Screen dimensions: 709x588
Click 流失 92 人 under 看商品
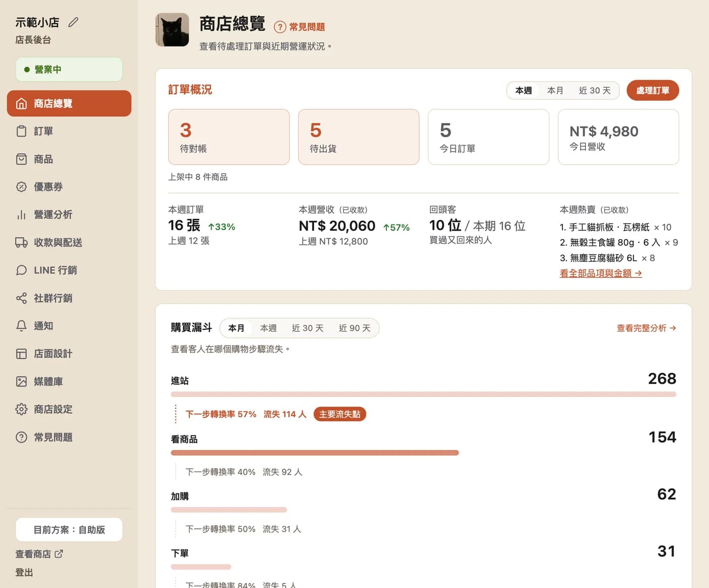click(x=283, y=472)
